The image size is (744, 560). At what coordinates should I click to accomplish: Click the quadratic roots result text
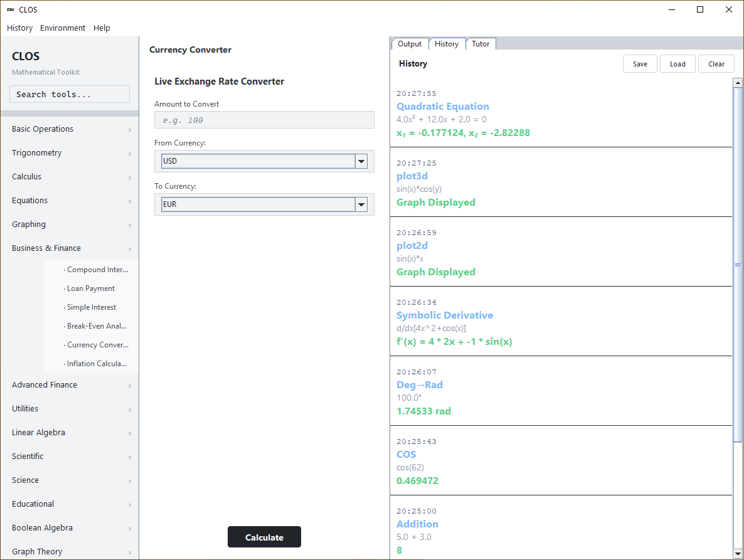point(463,133)
